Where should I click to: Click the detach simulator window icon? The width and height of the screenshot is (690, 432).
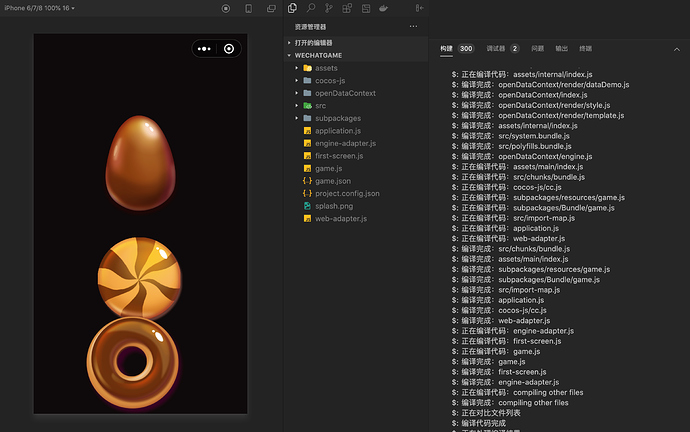point(271,8)
